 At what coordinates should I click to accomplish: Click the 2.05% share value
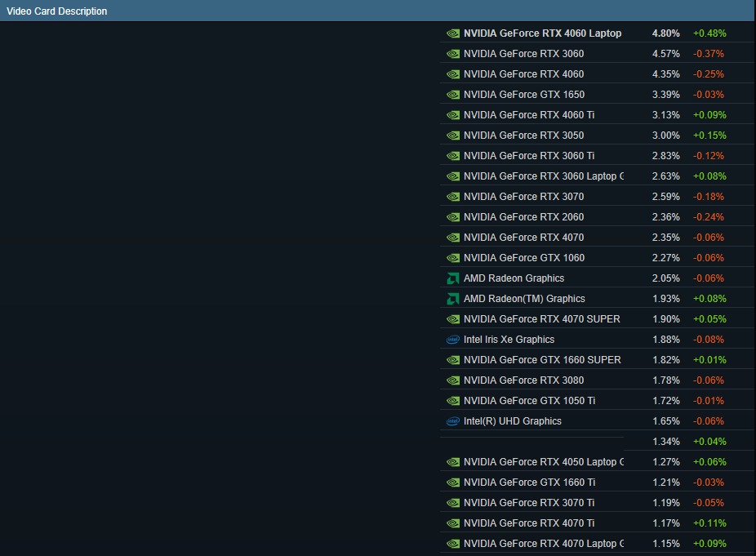pos(666,278)
